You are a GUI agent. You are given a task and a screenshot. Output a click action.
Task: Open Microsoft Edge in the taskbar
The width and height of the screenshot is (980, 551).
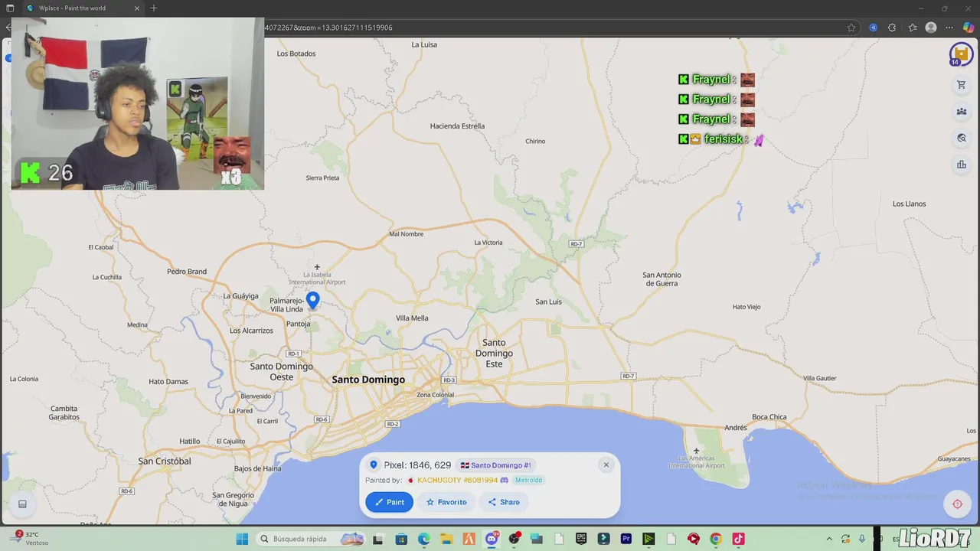tap(424, 539)
